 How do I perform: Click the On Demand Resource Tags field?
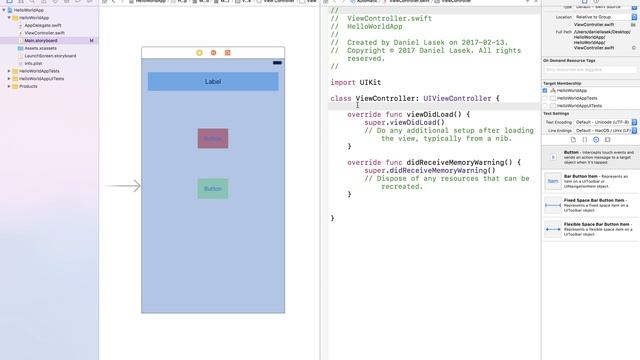[590, 70]
